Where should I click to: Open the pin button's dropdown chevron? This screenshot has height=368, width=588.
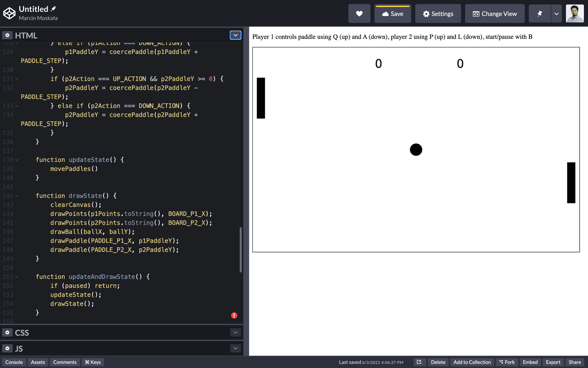[556, 14]
